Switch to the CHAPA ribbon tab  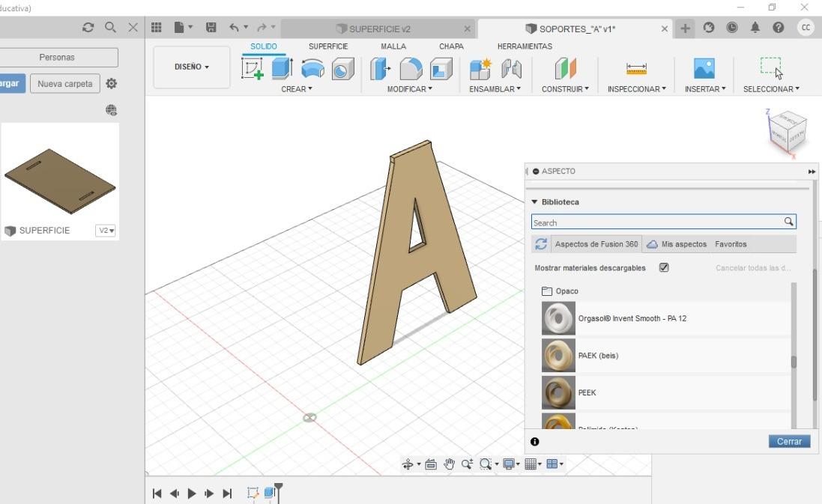451,46
